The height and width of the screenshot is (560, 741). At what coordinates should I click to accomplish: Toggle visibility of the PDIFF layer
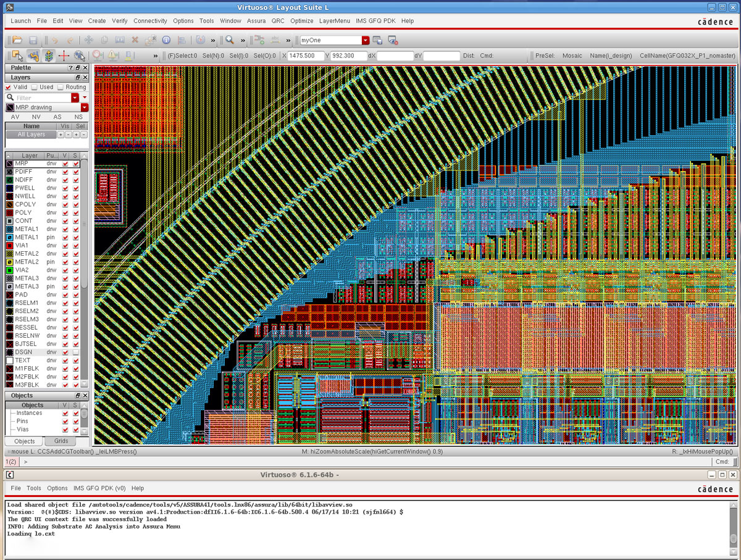(65, 172)
